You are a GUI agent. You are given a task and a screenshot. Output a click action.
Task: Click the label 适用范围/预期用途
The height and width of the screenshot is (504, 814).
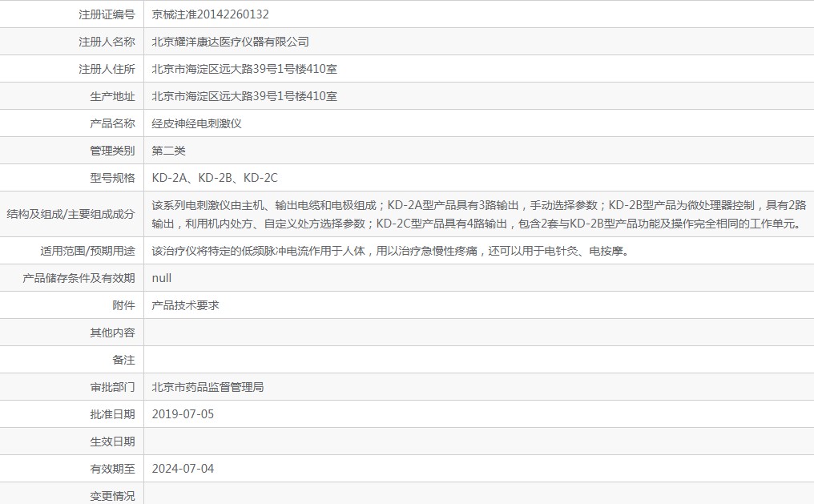[x=87, y=252]
